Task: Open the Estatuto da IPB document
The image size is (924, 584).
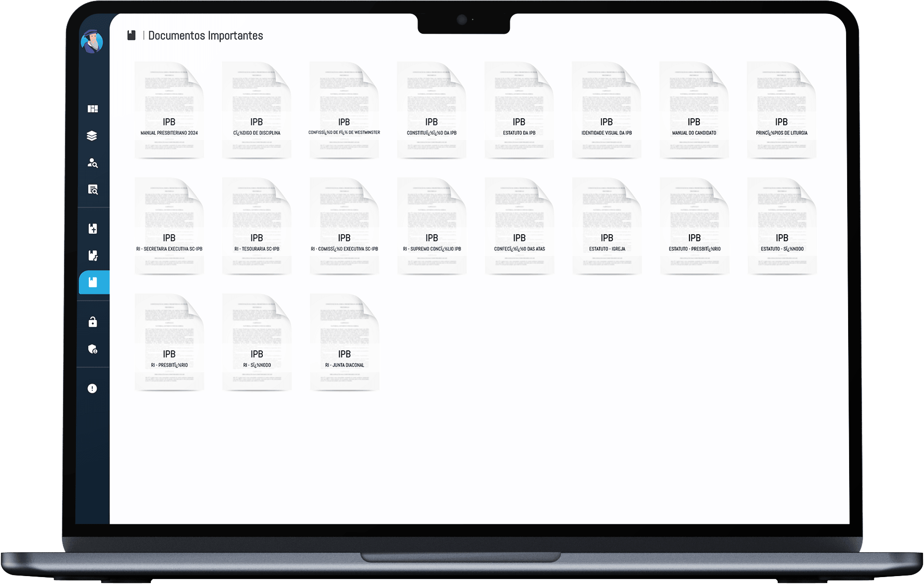Action: point(519,110)
